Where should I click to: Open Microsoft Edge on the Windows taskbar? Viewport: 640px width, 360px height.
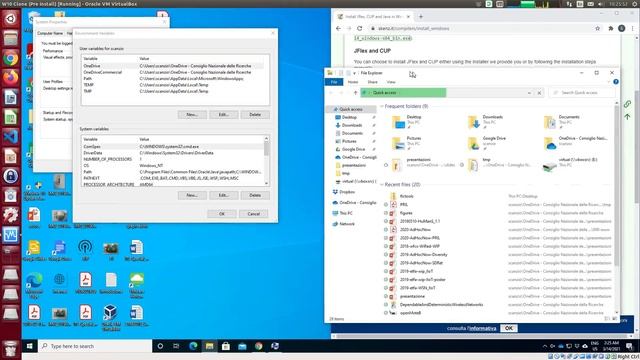193,346
